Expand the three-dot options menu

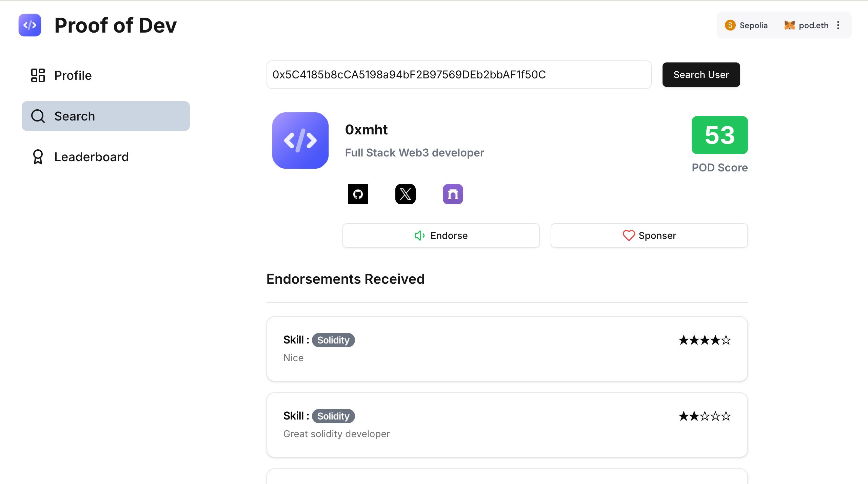point(839,25)
